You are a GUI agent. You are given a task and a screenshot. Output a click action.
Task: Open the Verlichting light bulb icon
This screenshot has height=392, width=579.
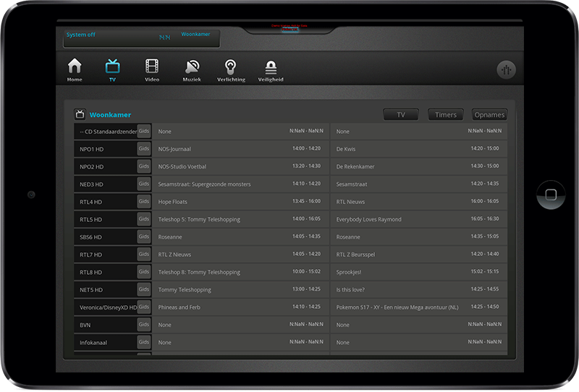[231, 67]
